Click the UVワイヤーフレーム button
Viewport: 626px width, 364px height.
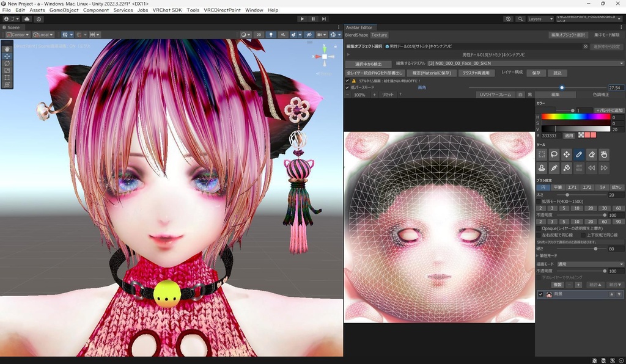[x=495, y=95]
